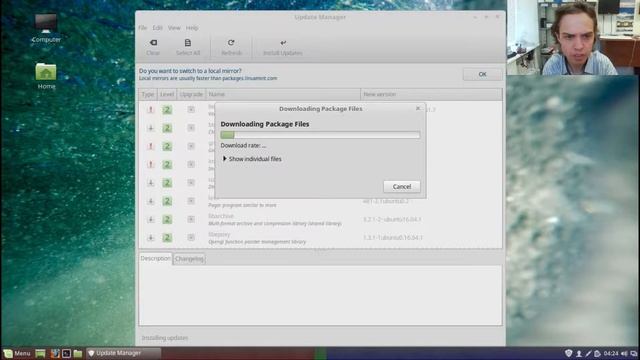Click the webcam video overlay
Viewport: 640px width, 360px height.
pos(573,38)
